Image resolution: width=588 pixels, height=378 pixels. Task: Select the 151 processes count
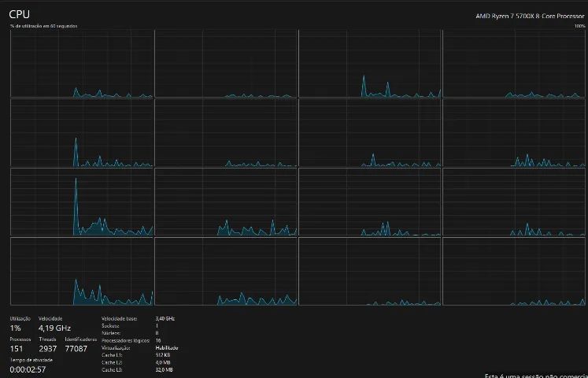pos(17,349)
